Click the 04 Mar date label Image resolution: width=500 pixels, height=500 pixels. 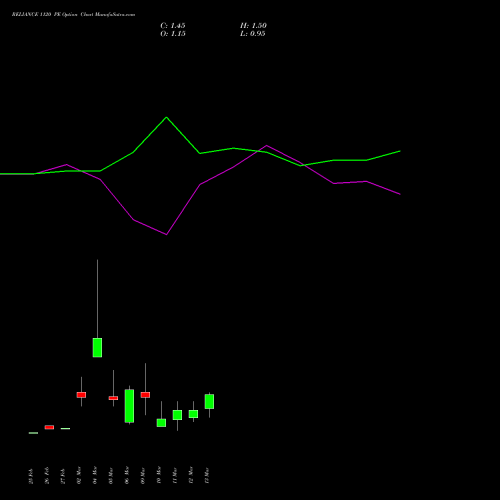coord(95,475)
